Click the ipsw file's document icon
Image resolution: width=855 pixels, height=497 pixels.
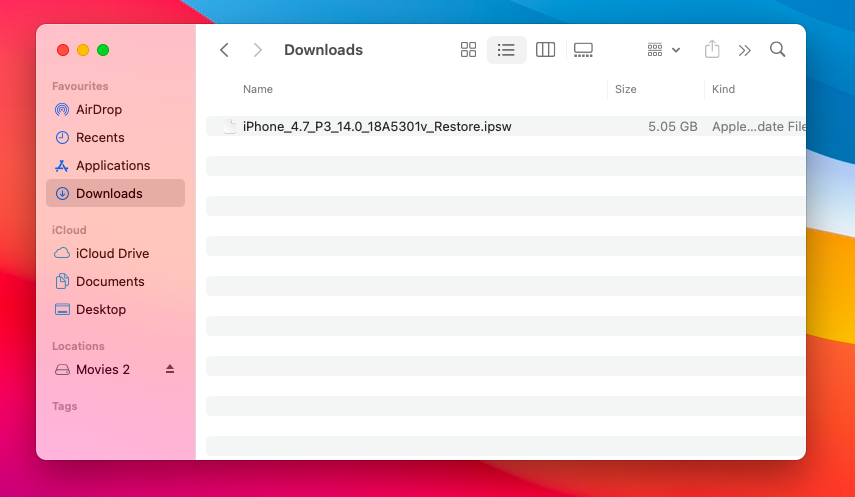(x=230, y=126)
